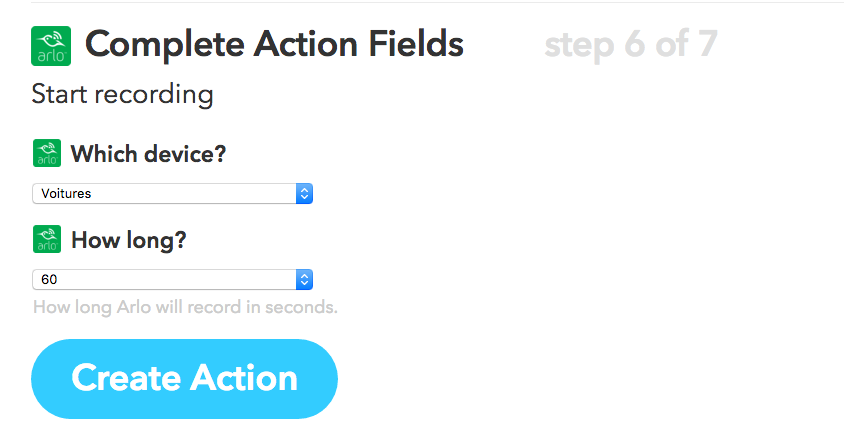Click the number 7 in the step counter
Viewport: 844px width, 434px height.
(708, 44)
